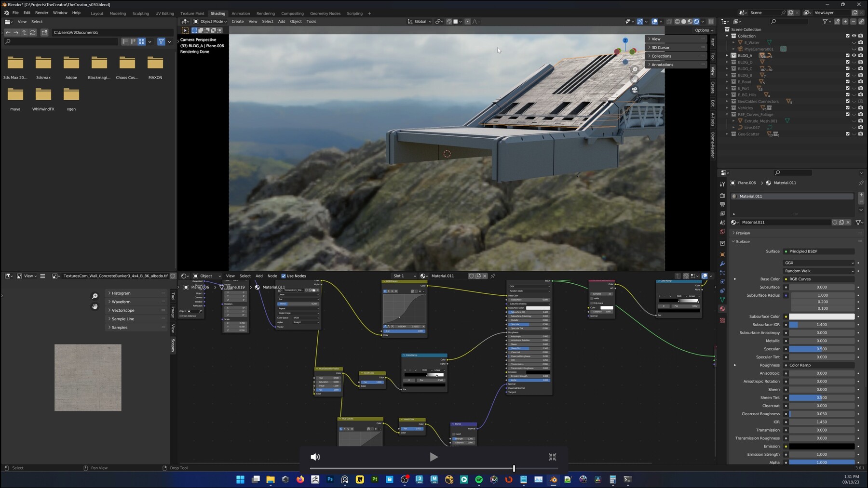868x488 pixels.
Task: Select the pan hand tool in image editor
Action: click(95, 306)
